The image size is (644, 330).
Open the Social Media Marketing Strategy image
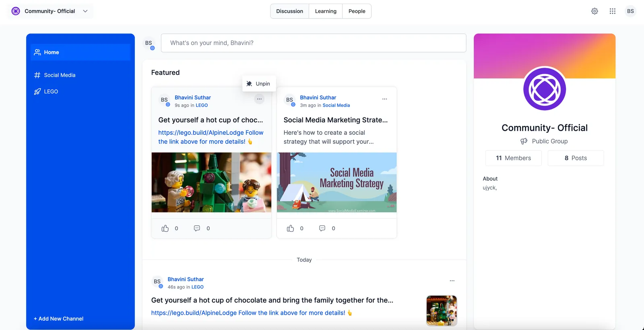tap(337, 182)
